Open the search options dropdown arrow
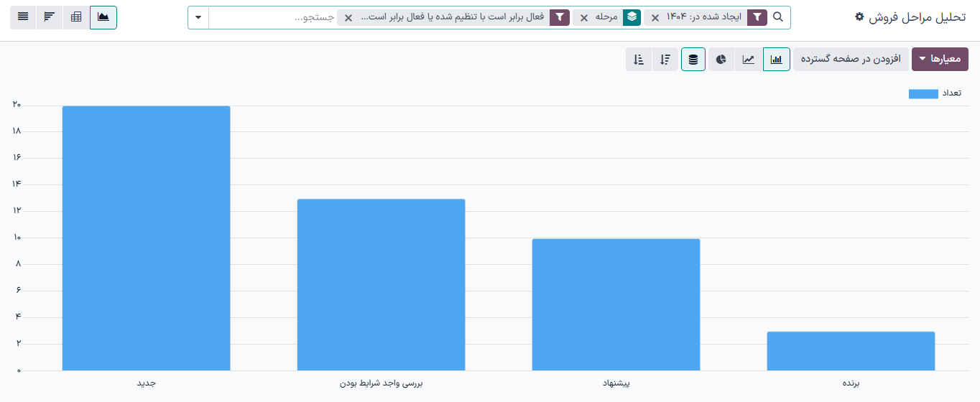Image resolution: width=980 pixels, height=402 pixels. click(198, 17)
